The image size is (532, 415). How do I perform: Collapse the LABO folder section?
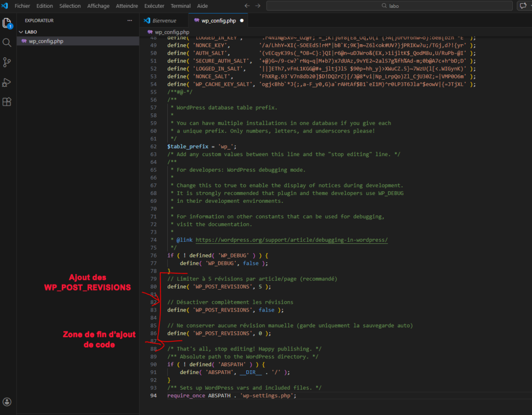[21, 32]
